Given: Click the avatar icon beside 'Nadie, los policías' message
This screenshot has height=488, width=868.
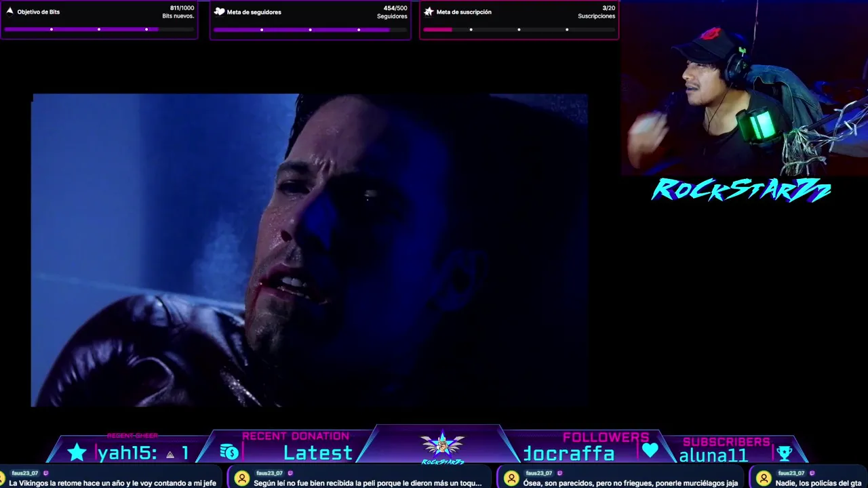Looking at the screenshot, I should tap(764, 479).
